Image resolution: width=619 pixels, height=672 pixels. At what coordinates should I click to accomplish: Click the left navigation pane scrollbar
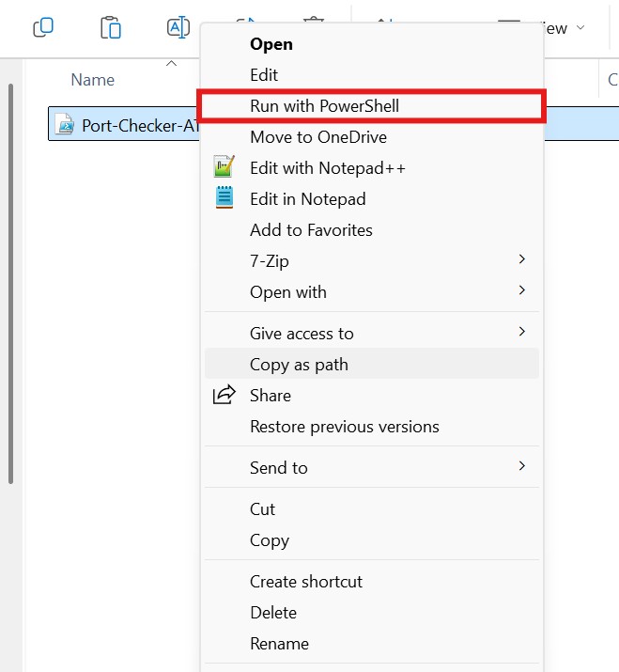(x=10, y=282)
